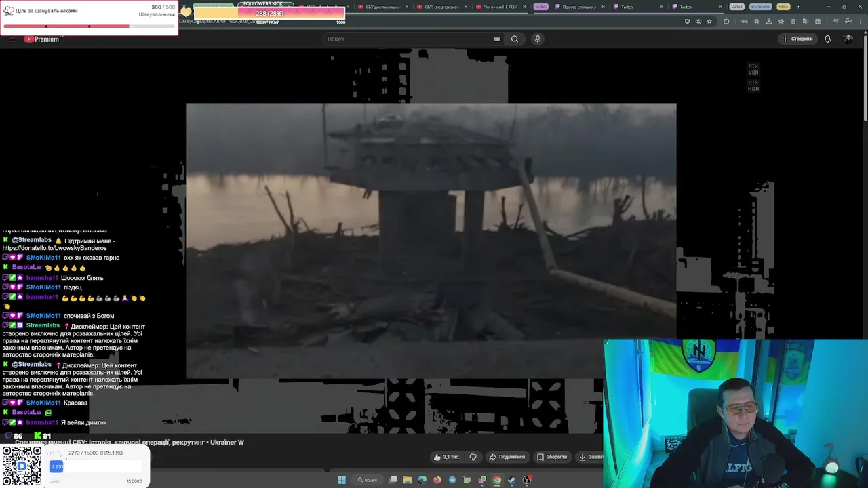Click chat message 'Я вейпи димлю'

pos(83,422)
